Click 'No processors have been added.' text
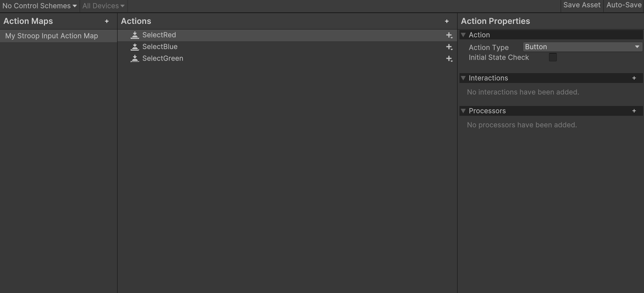Viewport: 644px width, 293px height. [x=522, y=125]
